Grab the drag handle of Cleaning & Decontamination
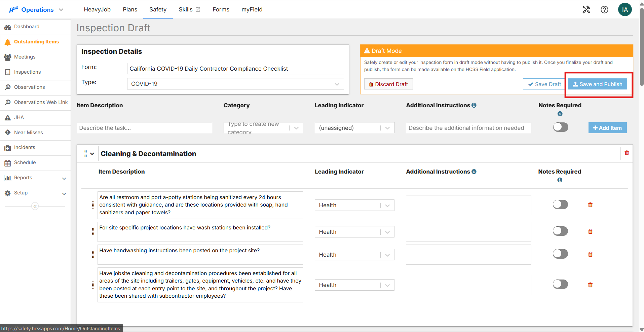Viewport: 644px width, 332px height. [85, 154]
